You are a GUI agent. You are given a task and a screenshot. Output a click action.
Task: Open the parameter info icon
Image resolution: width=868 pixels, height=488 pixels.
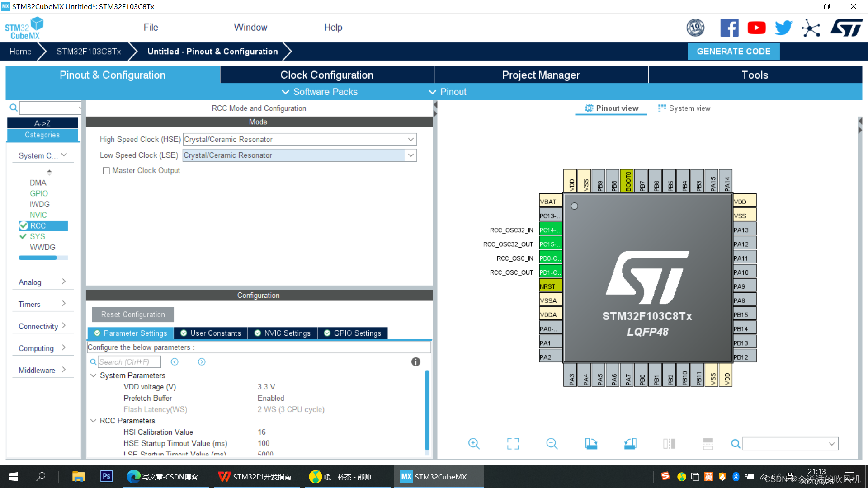click(x=415, y=362)
